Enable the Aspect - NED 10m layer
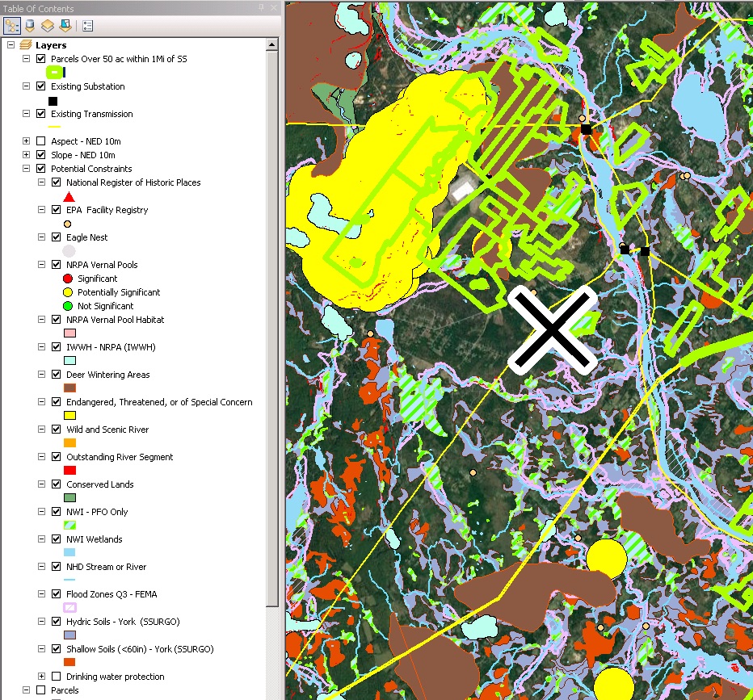Screen dimensions: 753x700 point(41,141)
